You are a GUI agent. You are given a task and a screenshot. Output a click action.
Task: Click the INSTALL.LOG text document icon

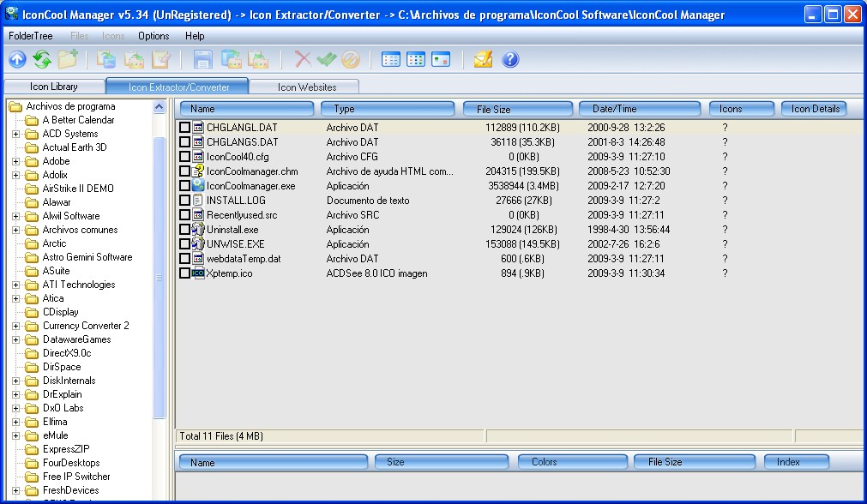pyautogui.click(x=198, y=200)
